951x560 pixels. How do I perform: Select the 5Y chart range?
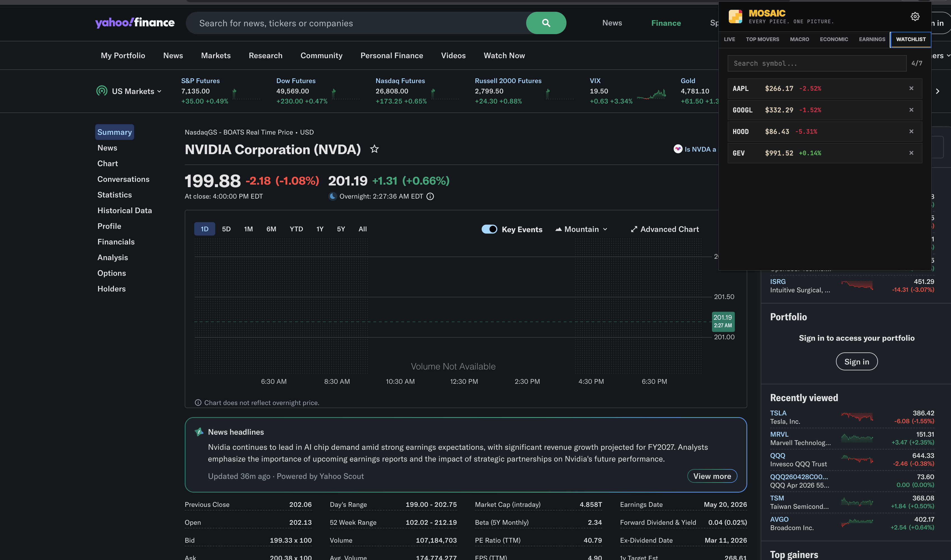click(x=341, y=229)
